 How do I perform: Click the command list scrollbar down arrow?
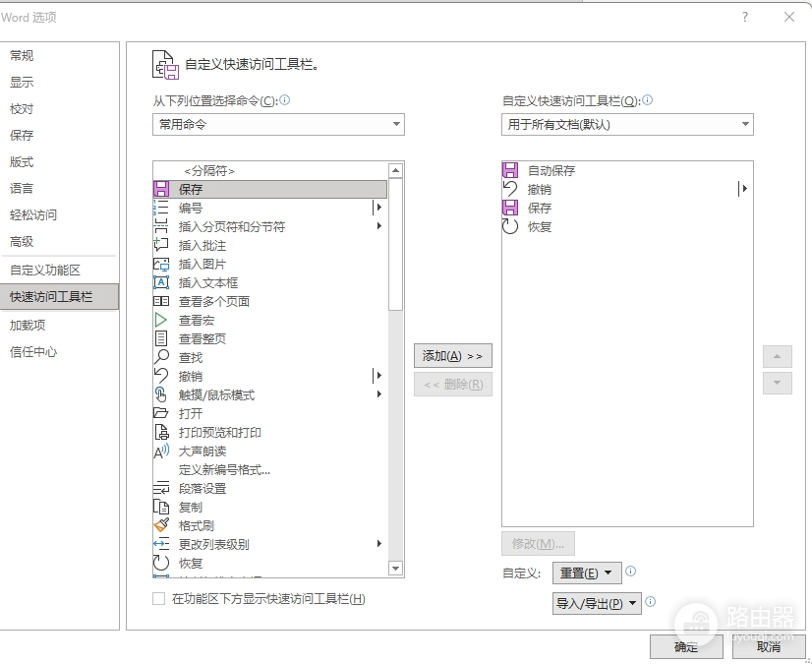pos(395,569)
